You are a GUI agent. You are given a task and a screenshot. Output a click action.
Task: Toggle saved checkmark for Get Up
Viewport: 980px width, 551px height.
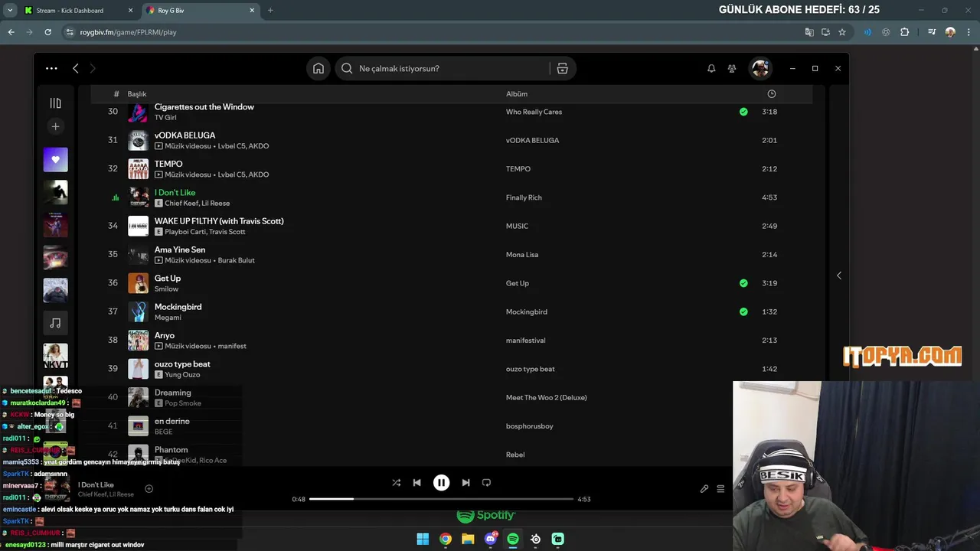743,283
